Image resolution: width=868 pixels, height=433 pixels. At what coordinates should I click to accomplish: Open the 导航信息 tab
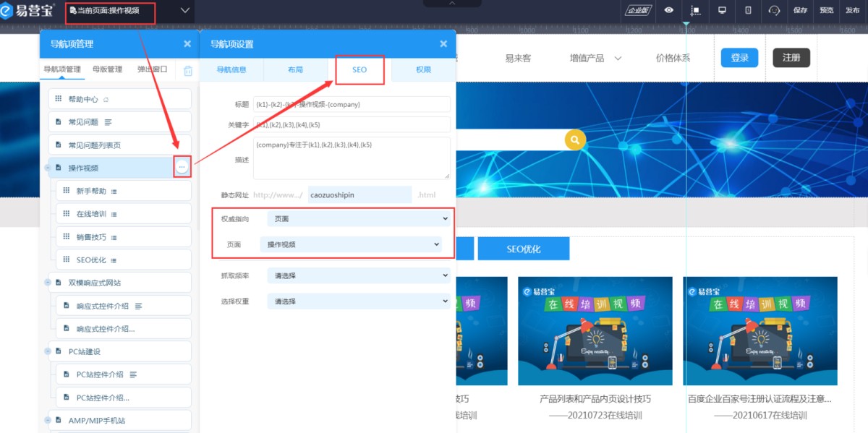[x=232, y=70]
